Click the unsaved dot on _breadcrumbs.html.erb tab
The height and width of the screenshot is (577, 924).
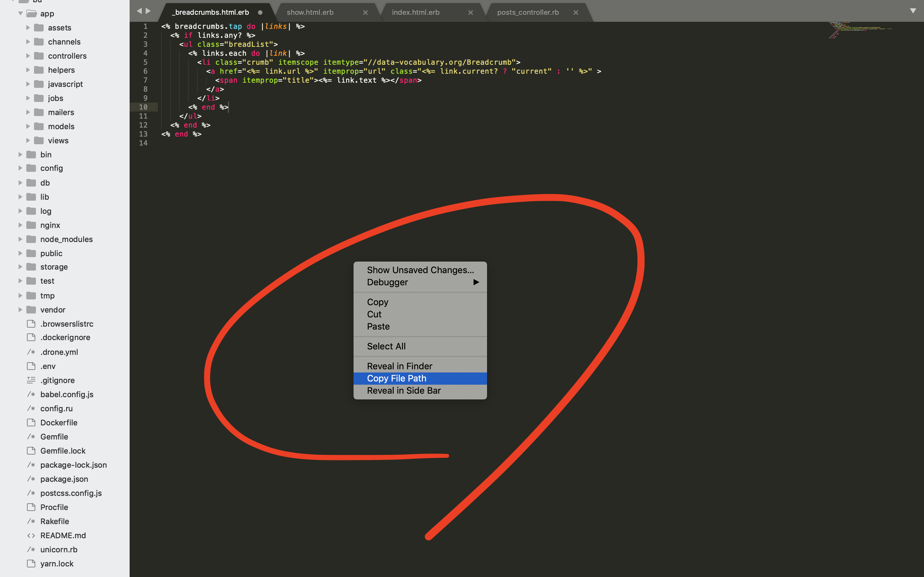tap(260, 12)
